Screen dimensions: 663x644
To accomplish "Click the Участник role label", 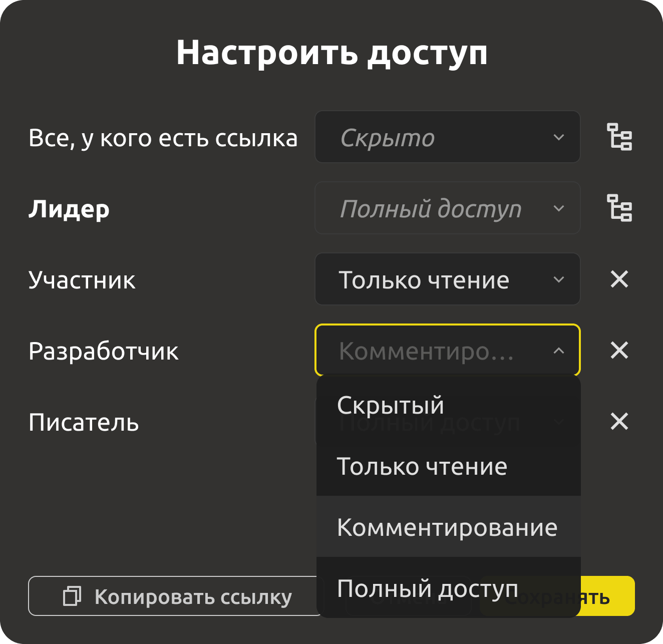I will click(82, 280).
